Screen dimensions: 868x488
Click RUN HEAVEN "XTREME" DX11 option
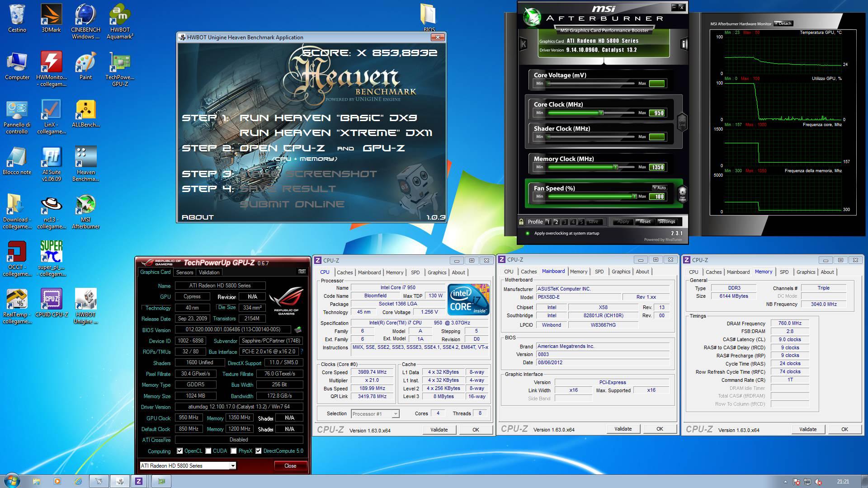click(x=336, y=133)
